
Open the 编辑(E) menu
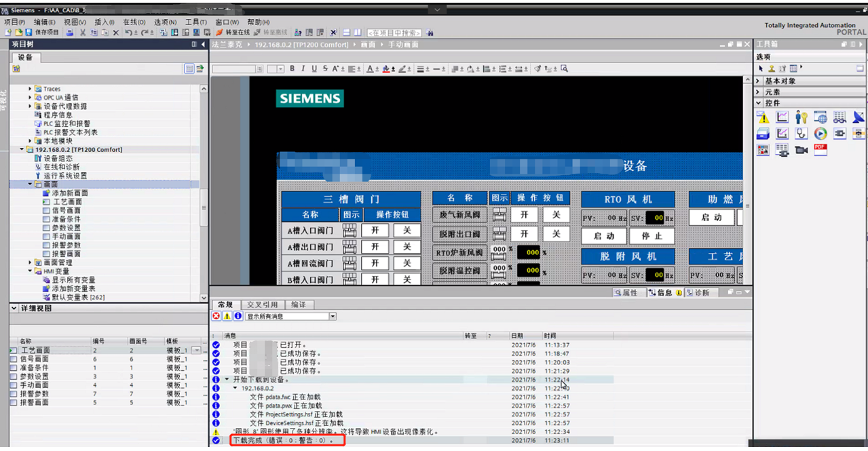tap(45, 22)
